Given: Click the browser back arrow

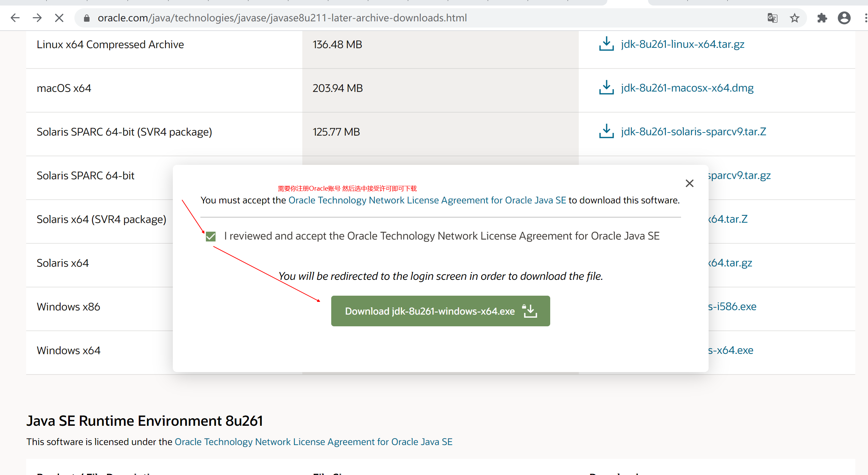Looking at the screenshot, I should coord(15,18).
